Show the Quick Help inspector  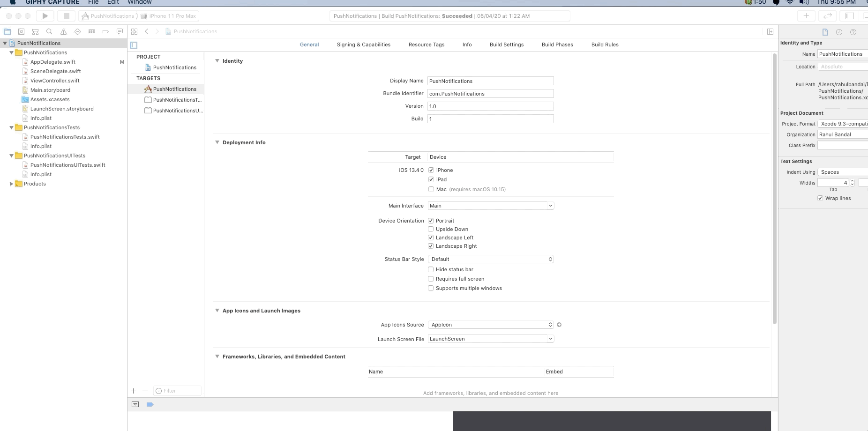[x=853, y=32]
